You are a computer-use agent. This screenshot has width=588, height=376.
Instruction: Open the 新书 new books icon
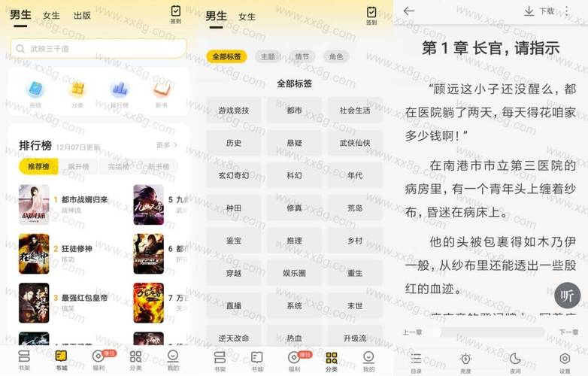[161, 90]
